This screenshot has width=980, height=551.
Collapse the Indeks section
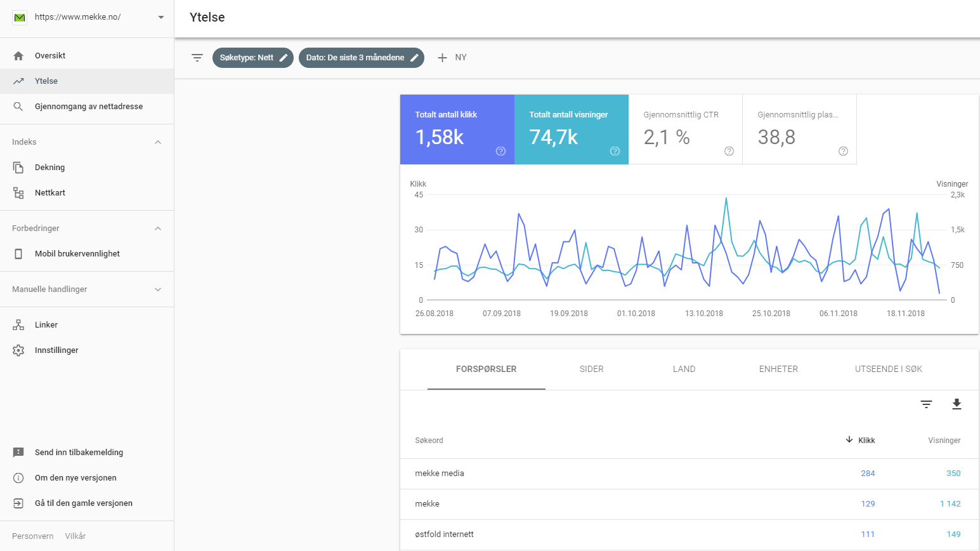(158, 142)
